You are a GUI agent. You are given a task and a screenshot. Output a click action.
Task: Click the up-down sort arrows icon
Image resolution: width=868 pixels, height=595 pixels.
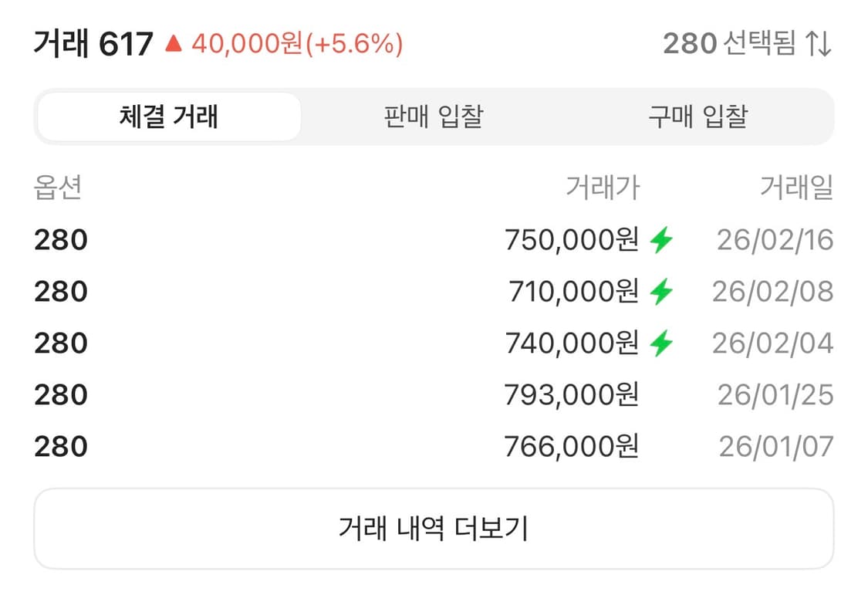tap(816, 42)
